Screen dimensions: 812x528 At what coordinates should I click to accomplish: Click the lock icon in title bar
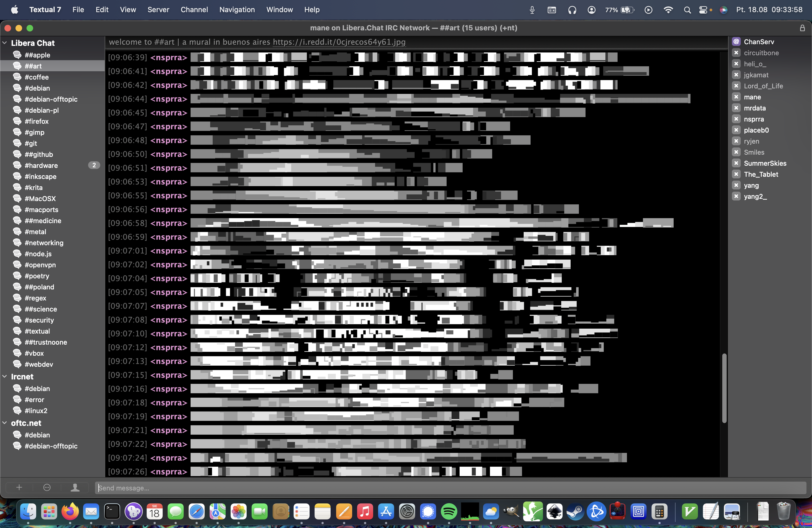tap(802, 28)
